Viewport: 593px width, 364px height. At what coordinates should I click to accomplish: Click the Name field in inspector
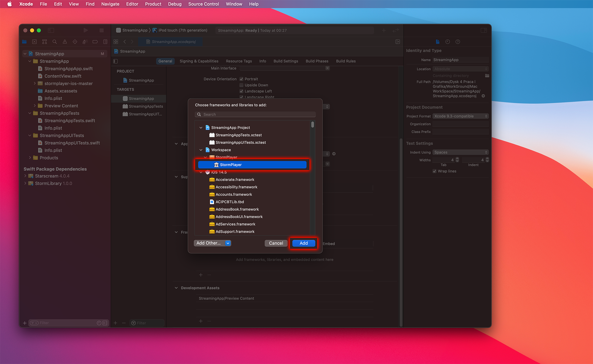point(461,60)
